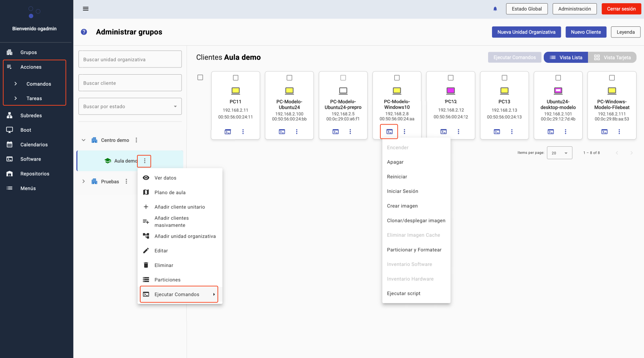Click the magenta monitor icon of PC12
This screenshot has height=358, width=644.
coord(451,91)
